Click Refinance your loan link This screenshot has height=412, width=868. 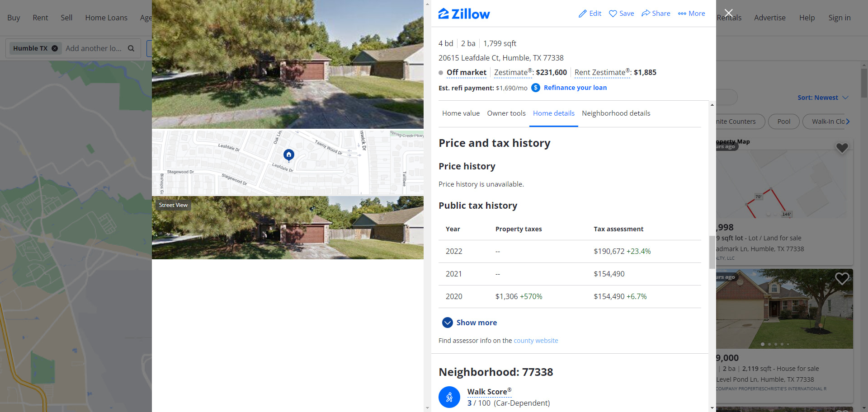(x=575, y=88)
